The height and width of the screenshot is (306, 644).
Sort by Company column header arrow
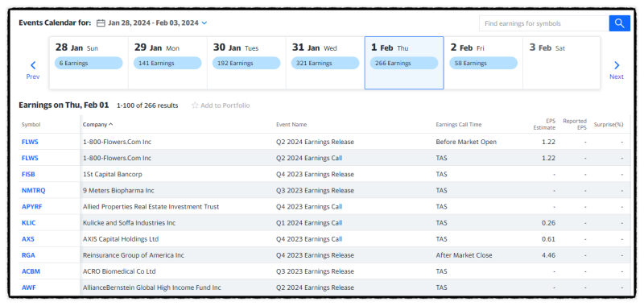click(x=111, y=125)
